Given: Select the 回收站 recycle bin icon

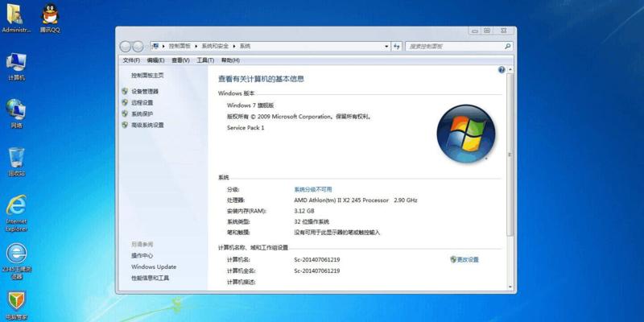Looking at the screenshot, I should point(16,162).
